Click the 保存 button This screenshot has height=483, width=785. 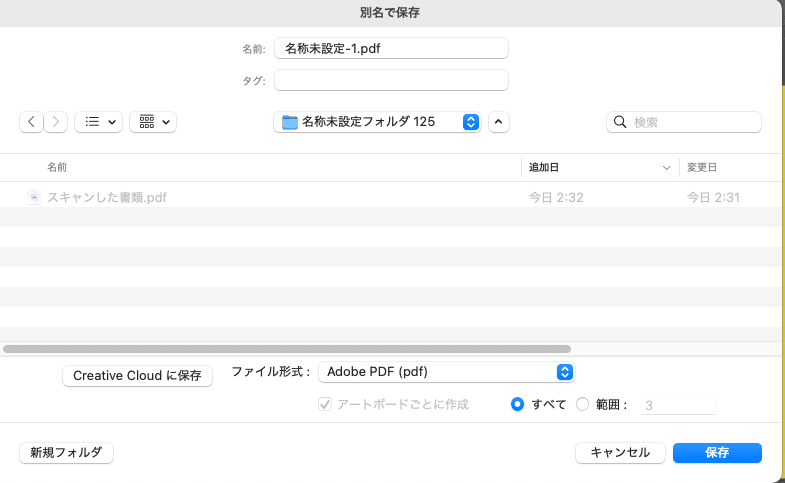click(717, 453)
